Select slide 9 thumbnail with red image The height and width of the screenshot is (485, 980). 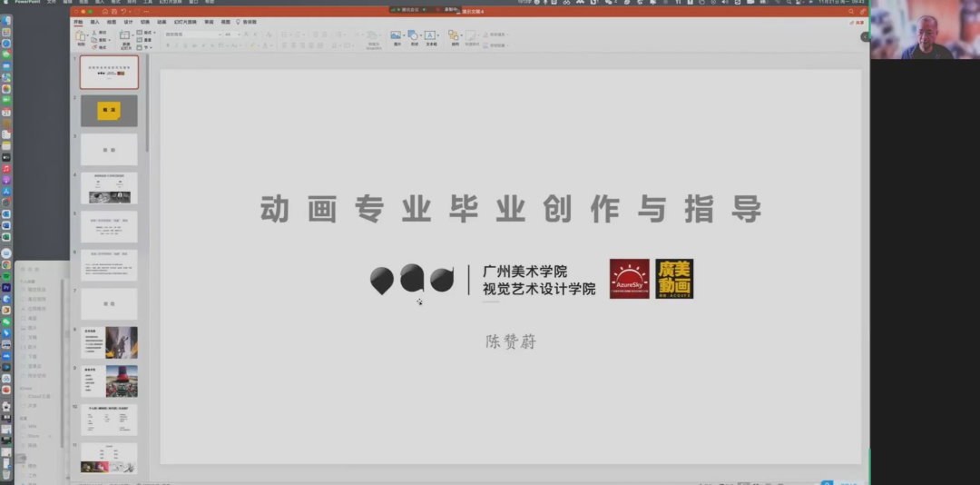[x=109, y=381]
